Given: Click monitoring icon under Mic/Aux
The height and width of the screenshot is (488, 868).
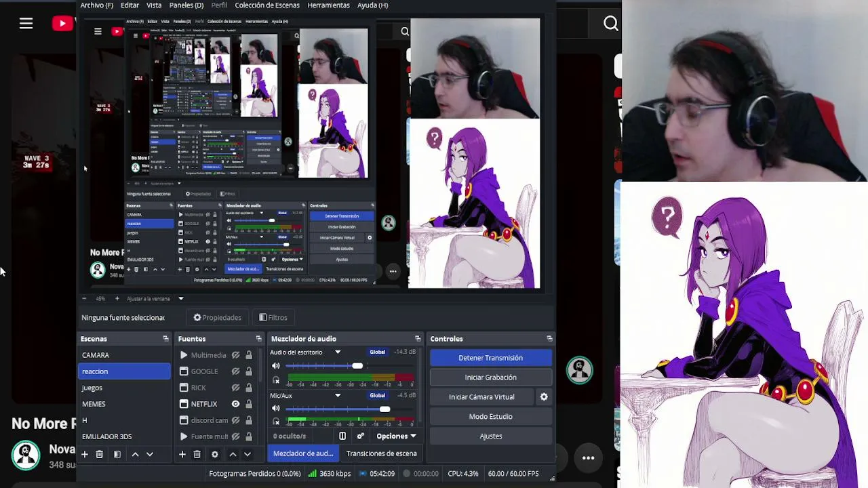Looking at the screenshot, I should click(276, 422).
